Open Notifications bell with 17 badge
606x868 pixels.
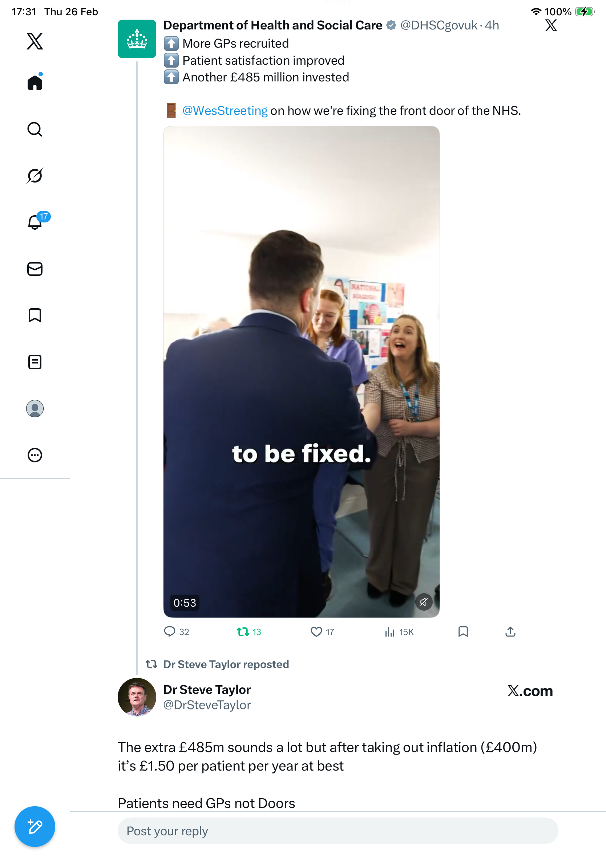click(36, 222)
